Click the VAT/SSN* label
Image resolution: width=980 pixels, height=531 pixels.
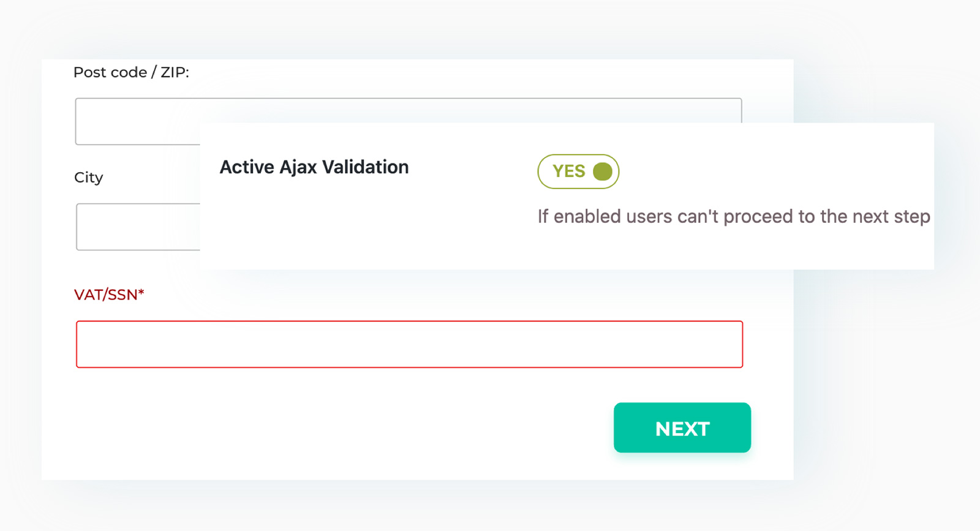110,295
